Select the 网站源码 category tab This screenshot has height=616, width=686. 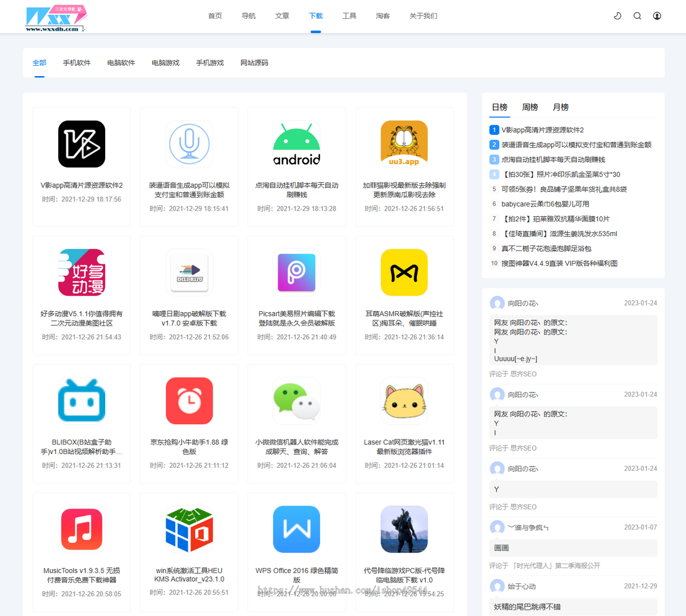pyautogui.click(x=254, y=63)
